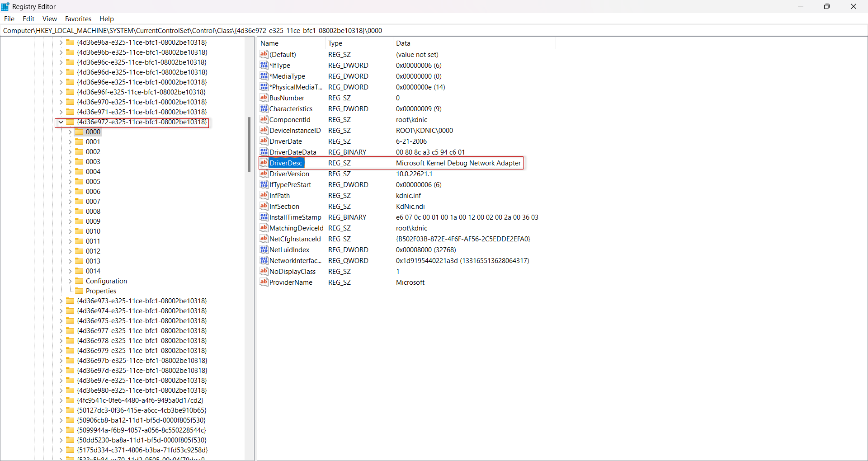Click the DWORD icon next to NetLuidIndex
Viewport: 868px width, 461px height.
(264, 249)
